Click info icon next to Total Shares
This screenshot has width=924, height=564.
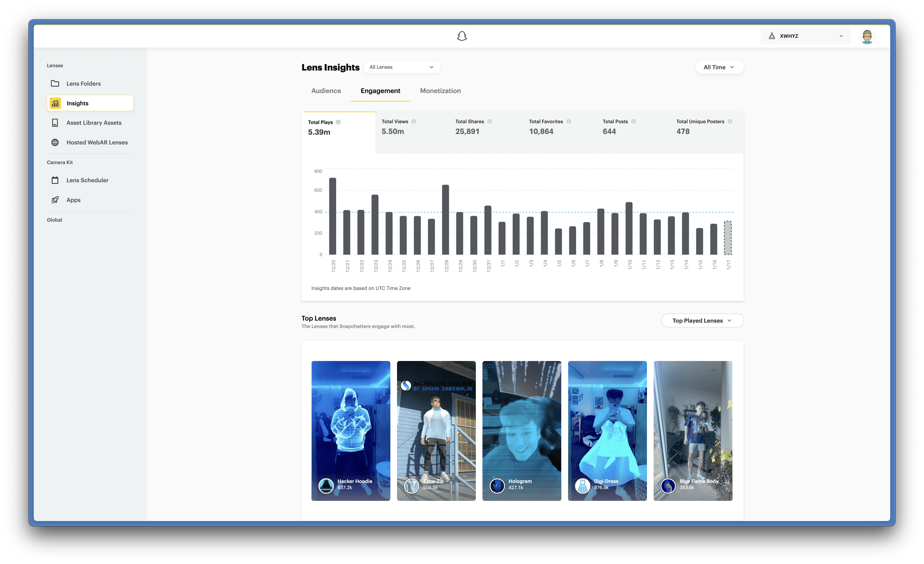(x=490, y=121)
